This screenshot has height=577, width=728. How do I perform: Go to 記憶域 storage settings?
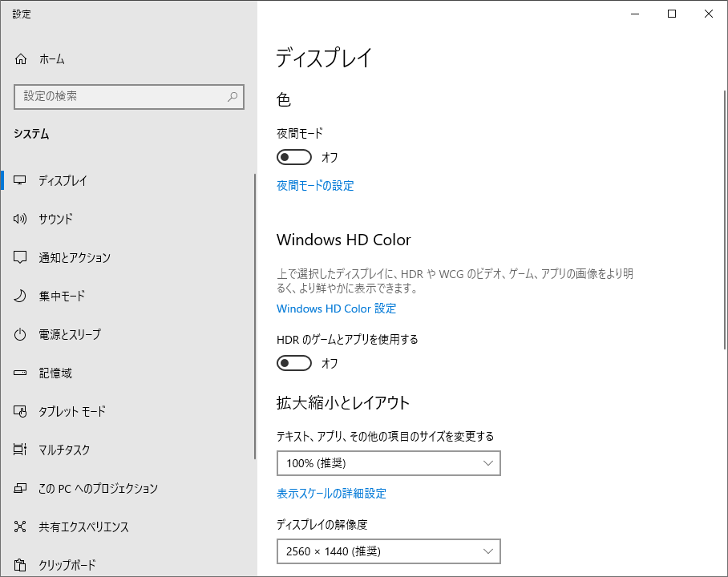(x=127, y=373)
